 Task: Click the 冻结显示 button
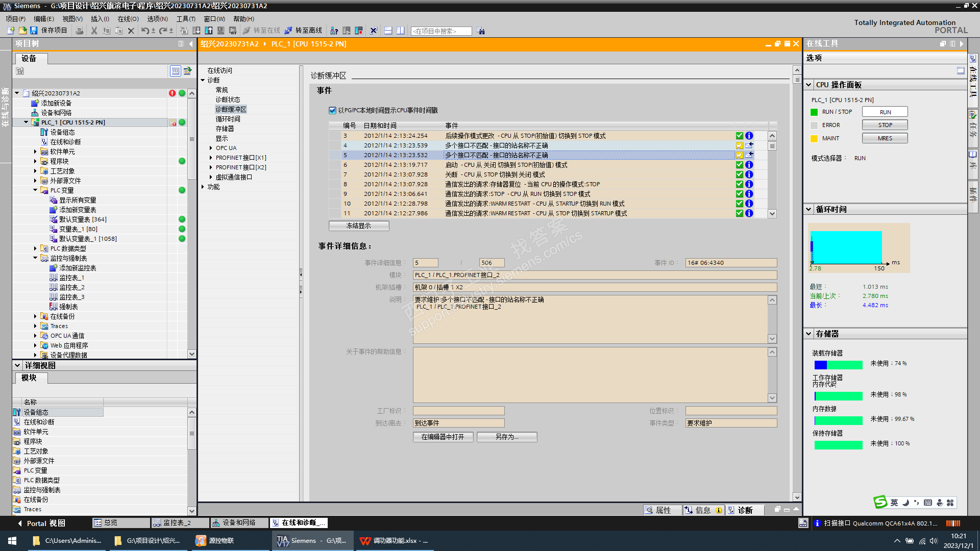[x=358, y=226]
